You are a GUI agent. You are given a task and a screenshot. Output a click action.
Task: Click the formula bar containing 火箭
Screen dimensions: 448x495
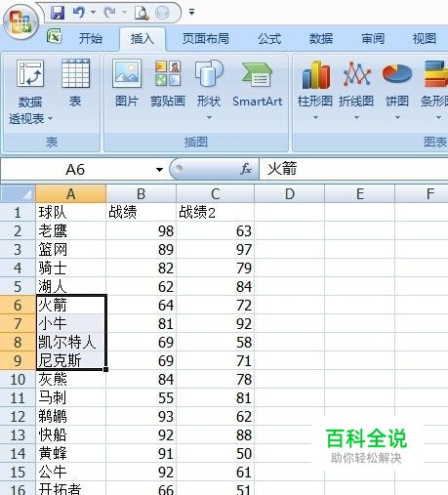pos(353,169)
